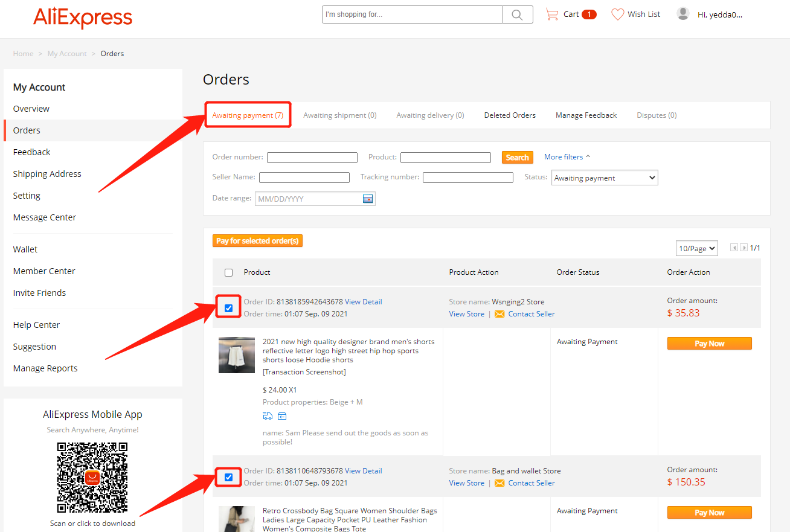
Task: Click the AliExpress logo
Action: [83, 18]
